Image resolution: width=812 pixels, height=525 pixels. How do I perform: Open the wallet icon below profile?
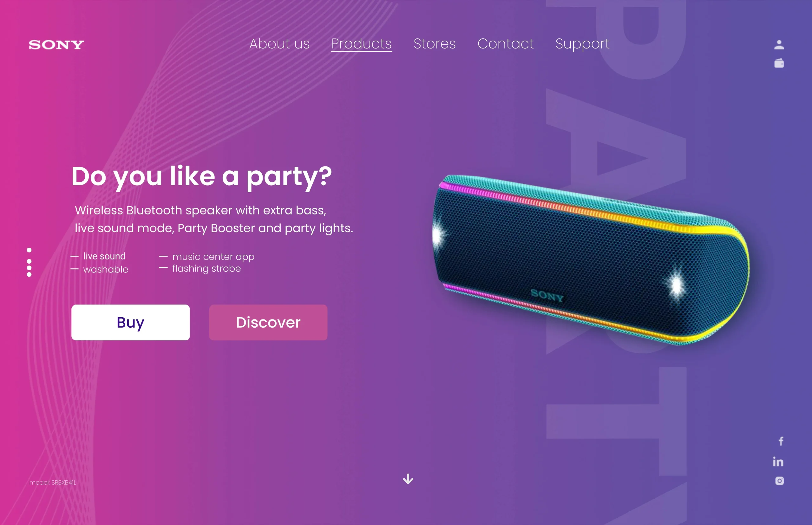[x=779, y=63]
